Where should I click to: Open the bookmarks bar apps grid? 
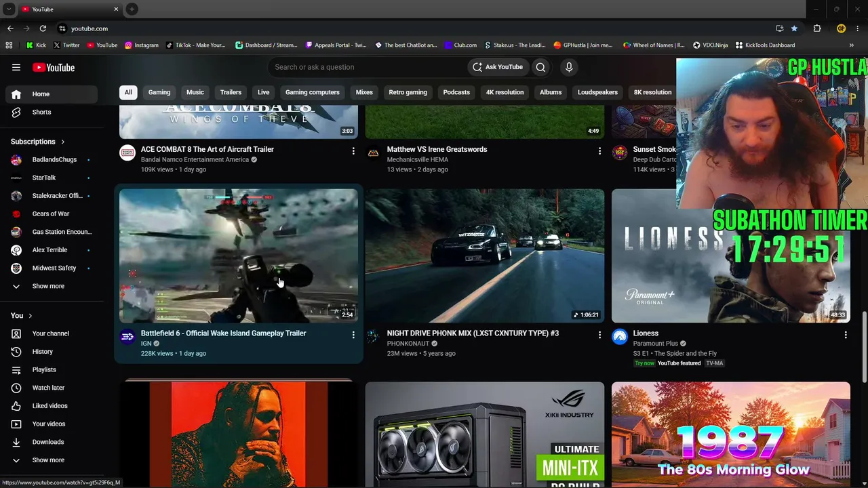click(9, 45)
